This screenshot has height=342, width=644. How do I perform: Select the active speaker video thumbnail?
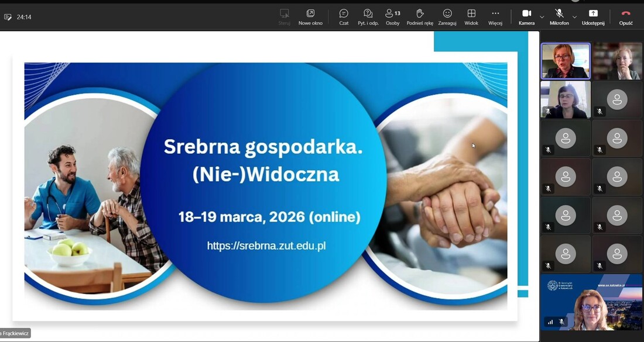[x=566, y=61]
